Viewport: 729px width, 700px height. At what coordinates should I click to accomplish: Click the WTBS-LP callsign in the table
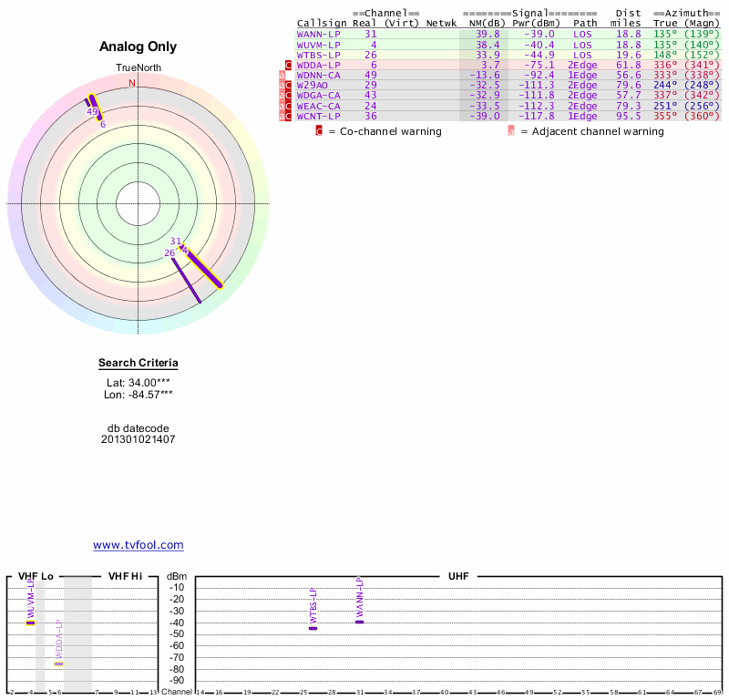coord(318,54)
